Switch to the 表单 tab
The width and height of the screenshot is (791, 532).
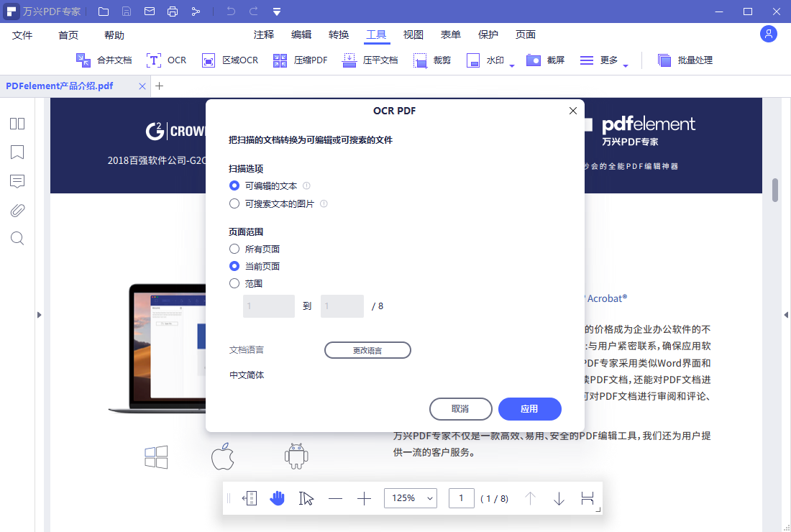[x=450, y=35]
